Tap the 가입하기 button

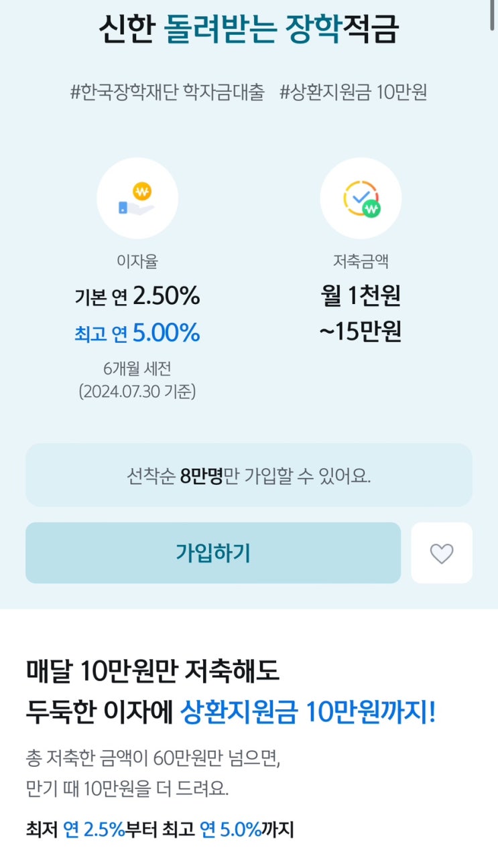pyautogui.click(x=213, y=553)
